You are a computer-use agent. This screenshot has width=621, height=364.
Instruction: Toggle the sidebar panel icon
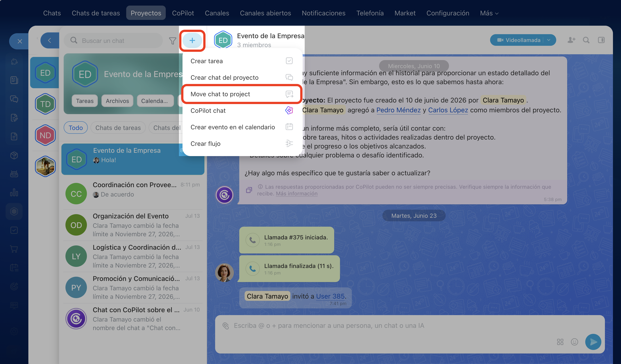[x=601, y=40]
